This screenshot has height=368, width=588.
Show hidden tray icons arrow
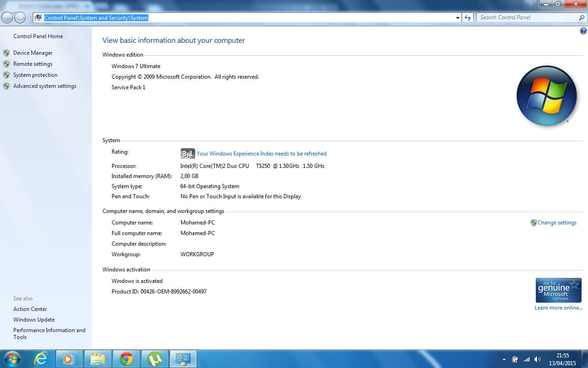click(x=504, y=359)
